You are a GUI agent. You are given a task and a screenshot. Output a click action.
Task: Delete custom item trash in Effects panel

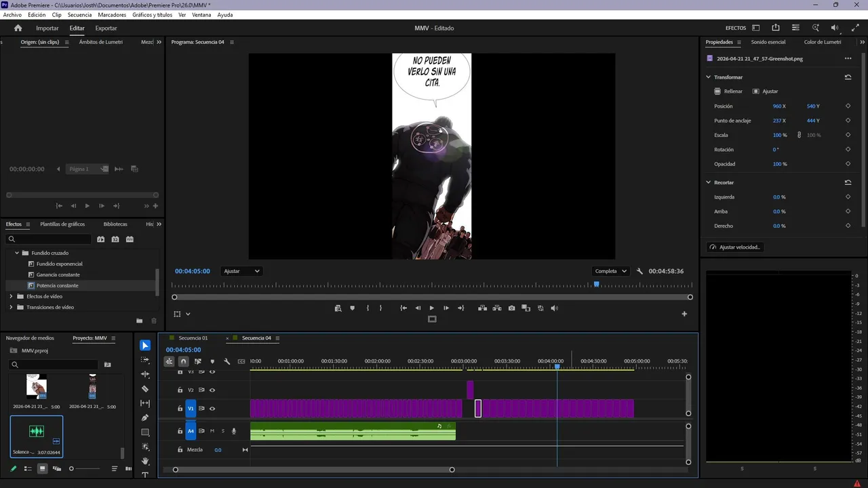(154, 321)
